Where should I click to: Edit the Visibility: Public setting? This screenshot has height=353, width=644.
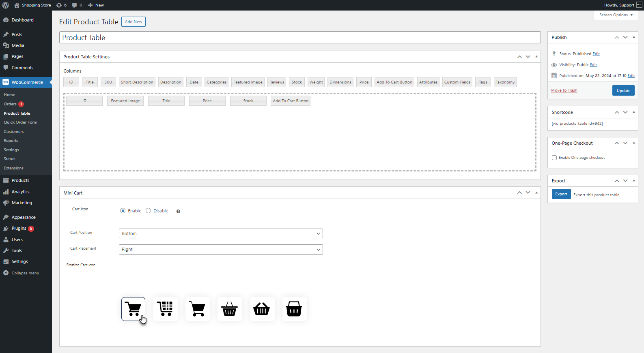(x=593, y=65)
